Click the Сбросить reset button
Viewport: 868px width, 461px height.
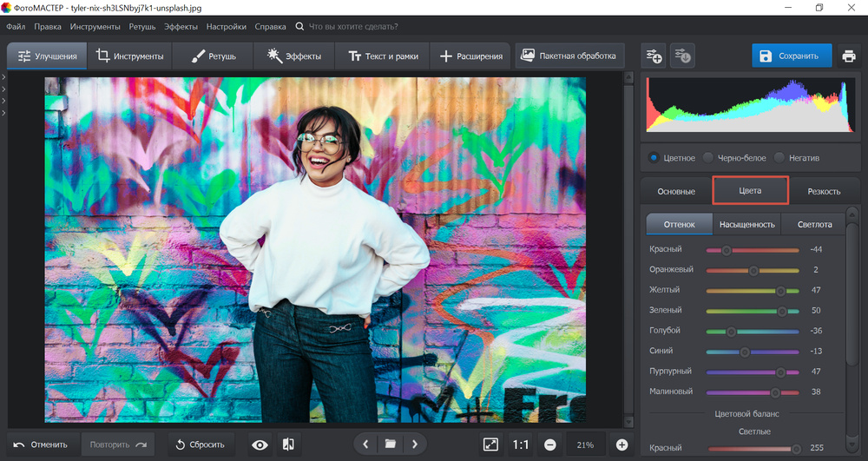[201, 445]
